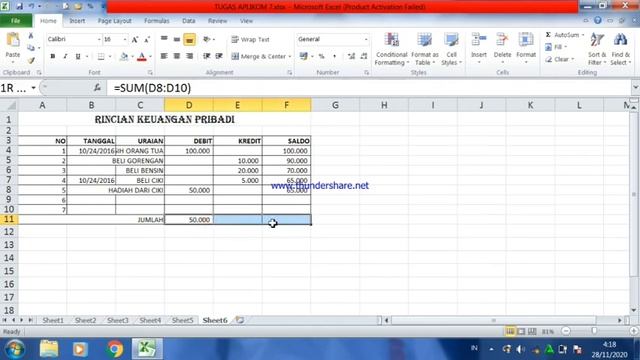Viewport: 640px width, 360px height.
Task: Click the Accounting Number Format icon
Action: (304, 56)
